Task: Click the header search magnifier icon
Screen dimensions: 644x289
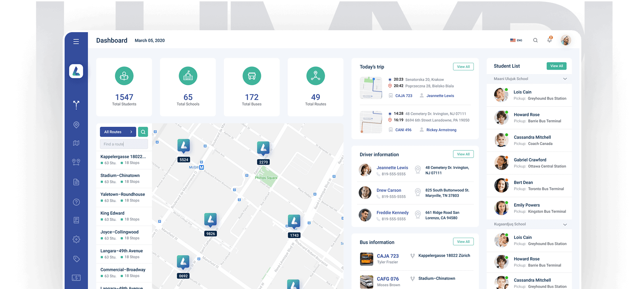Action: click(x=535, y=40)
